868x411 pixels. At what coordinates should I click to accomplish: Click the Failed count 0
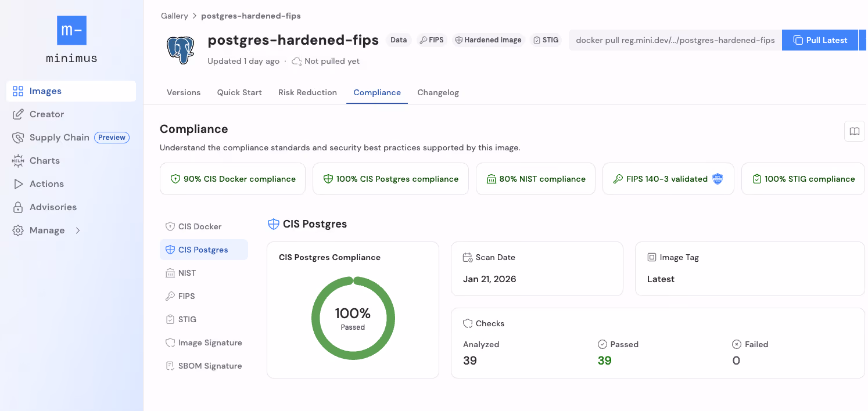pyautogui.click(x=736, y=360)
